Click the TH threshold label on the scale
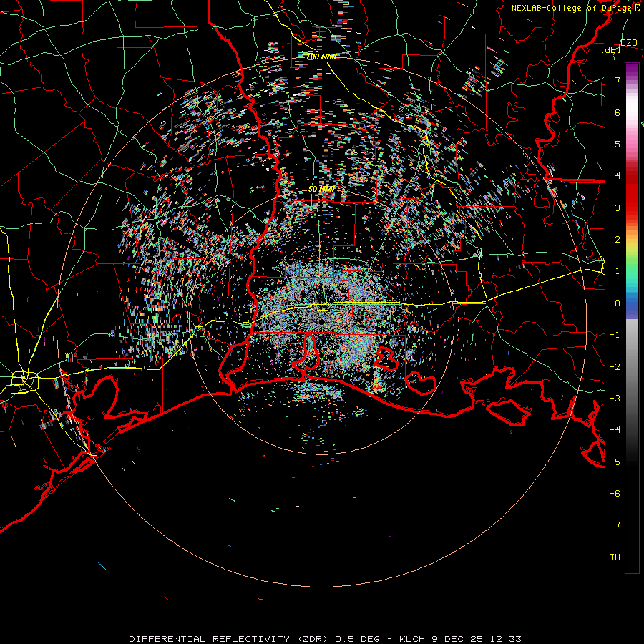 pos(615,557)
